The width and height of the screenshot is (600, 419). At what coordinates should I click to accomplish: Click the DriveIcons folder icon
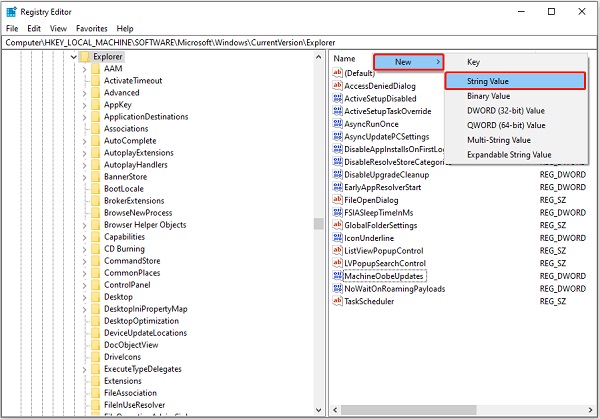[x=96, y=357]
